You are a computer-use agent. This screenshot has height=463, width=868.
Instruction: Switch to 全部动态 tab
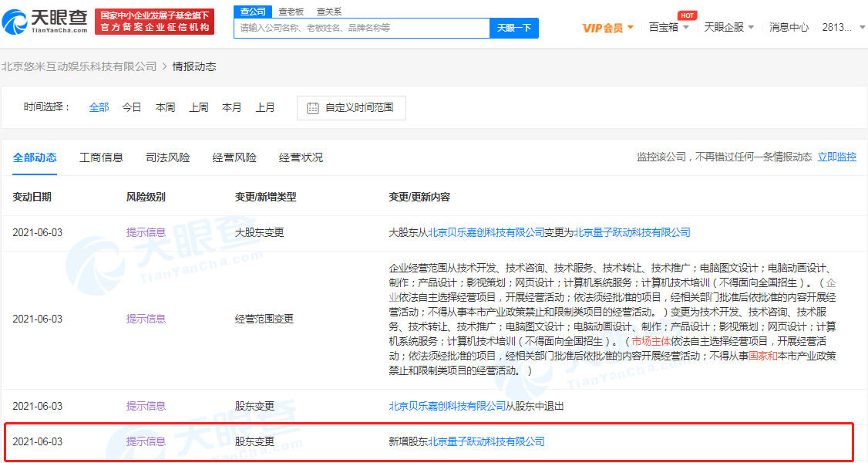point(35,158)
